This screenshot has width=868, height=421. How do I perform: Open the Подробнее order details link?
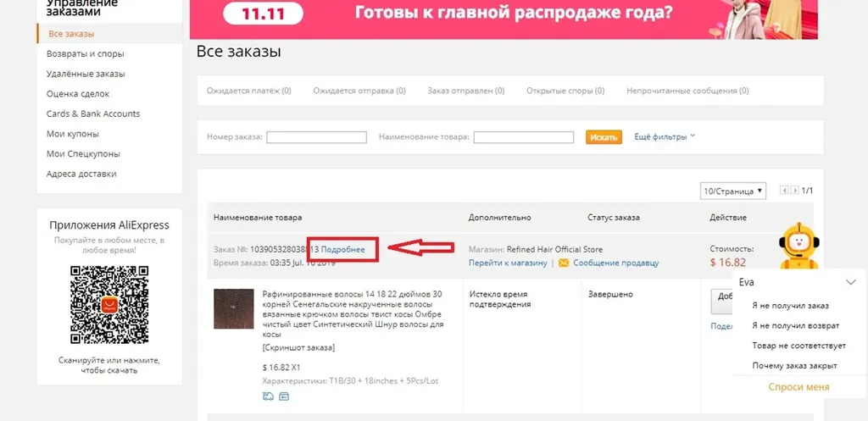pyautogui.click(x=342, y=250)
